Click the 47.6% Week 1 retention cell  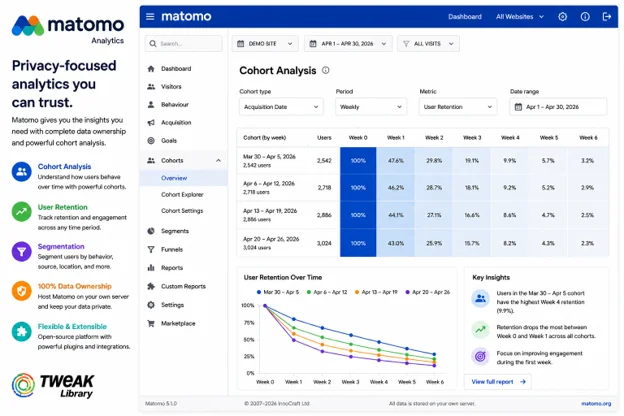(x=396, y=160)
